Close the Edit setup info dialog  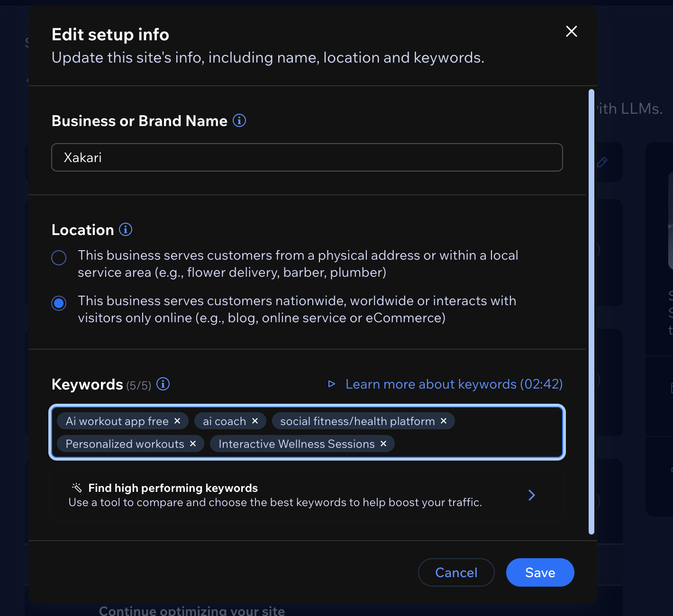click(571, 31)
